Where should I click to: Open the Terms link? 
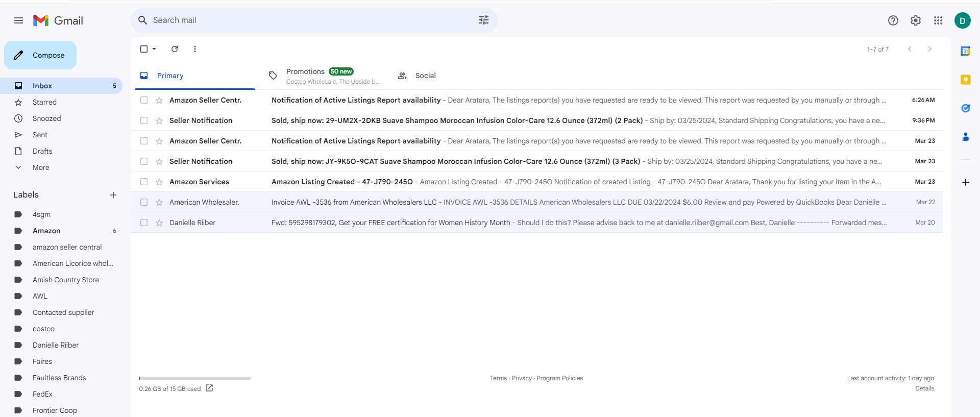tap(498, 378)
